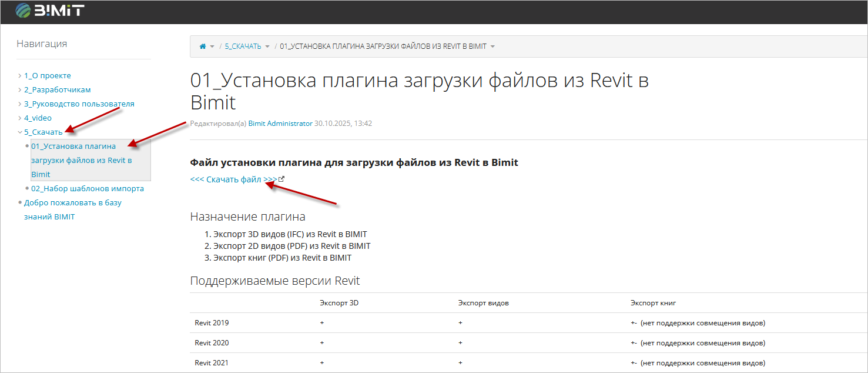868x373 pixels.
Task: Open the Добро пожаловать в базу знаний BIMIT page
Action: [x=72, y=203]
